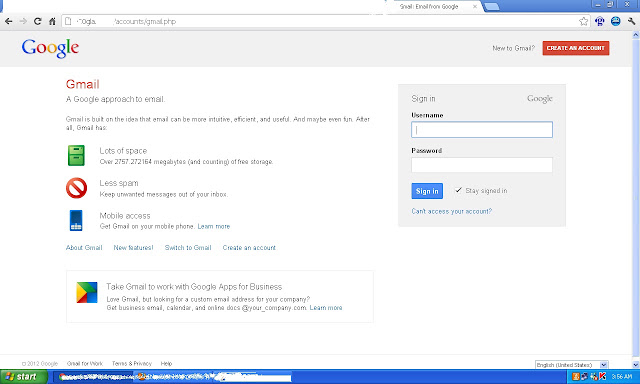640x384 pixels.
Task: Click Create an account bottom link
Action: pyautogui.click(x=249, y=248)
